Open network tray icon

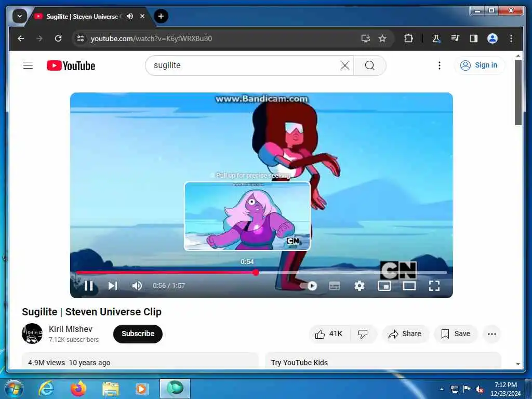click(454, 389)
